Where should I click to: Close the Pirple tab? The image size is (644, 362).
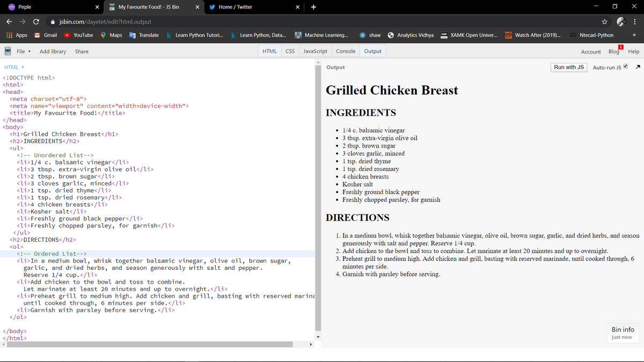point(96,7)
